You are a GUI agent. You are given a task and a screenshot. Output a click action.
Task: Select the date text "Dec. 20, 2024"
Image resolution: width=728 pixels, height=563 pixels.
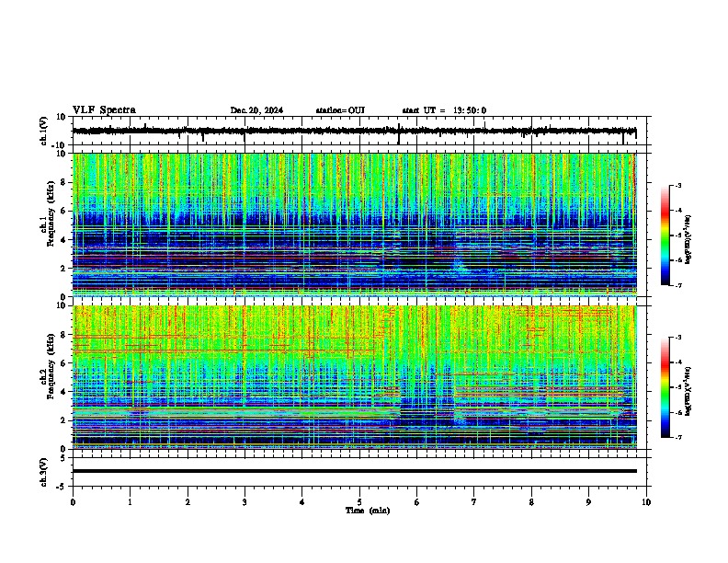(x=256, y=110)
